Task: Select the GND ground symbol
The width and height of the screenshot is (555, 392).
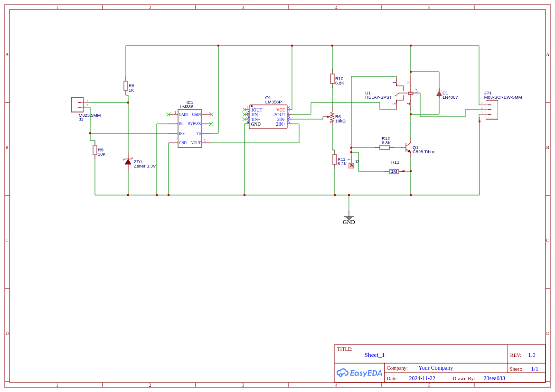Action: click(348, 217)
